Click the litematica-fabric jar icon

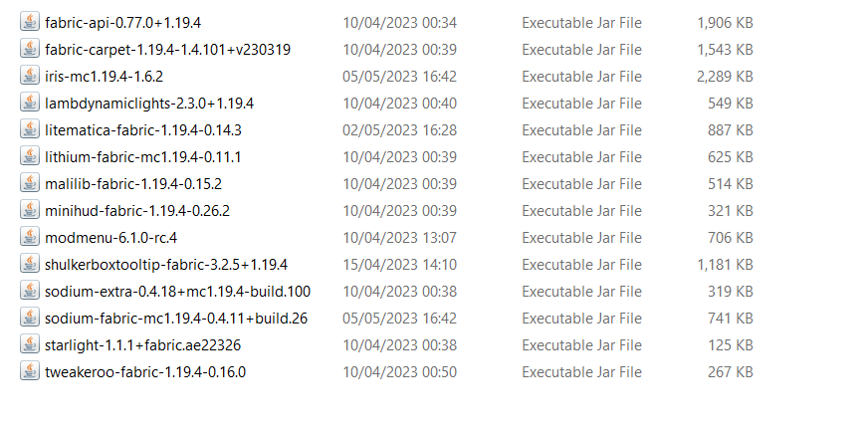coord(29,129)
